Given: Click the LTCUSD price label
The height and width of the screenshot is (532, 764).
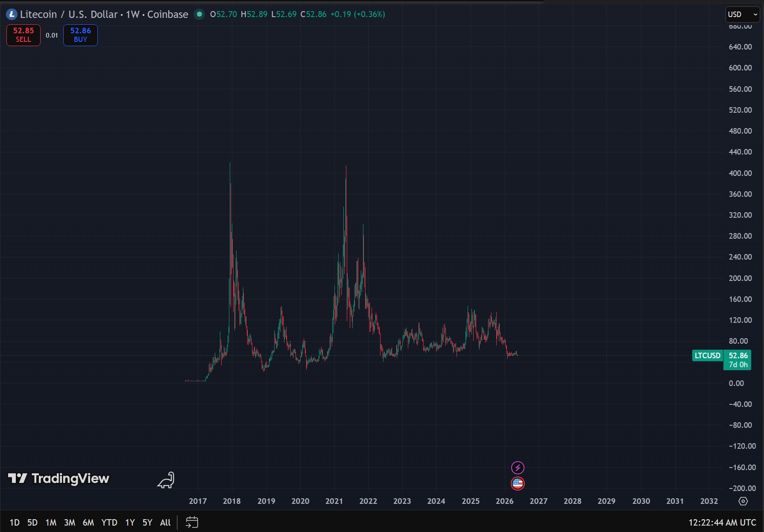Looking at the screenshot, I should [x=707, y=356].
